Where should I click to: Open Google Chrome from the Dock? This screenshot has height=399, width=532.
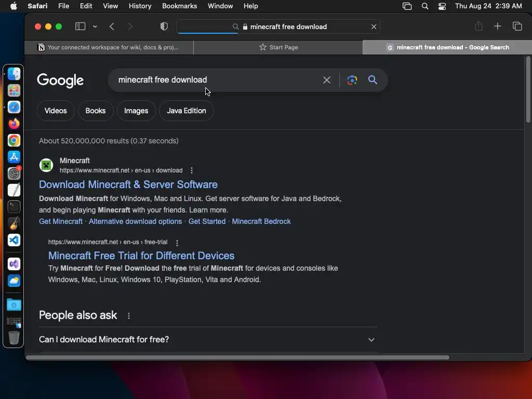click(14, 140)
